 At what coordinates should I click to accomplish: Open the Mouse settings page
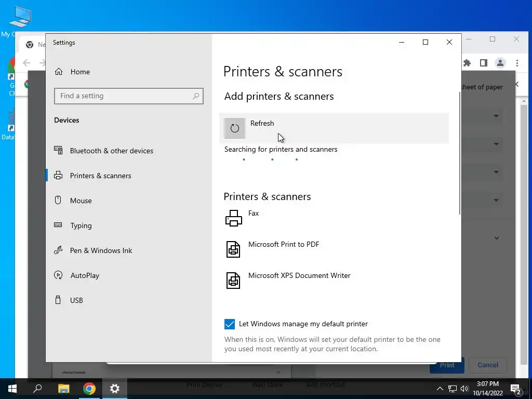point(81,201)
